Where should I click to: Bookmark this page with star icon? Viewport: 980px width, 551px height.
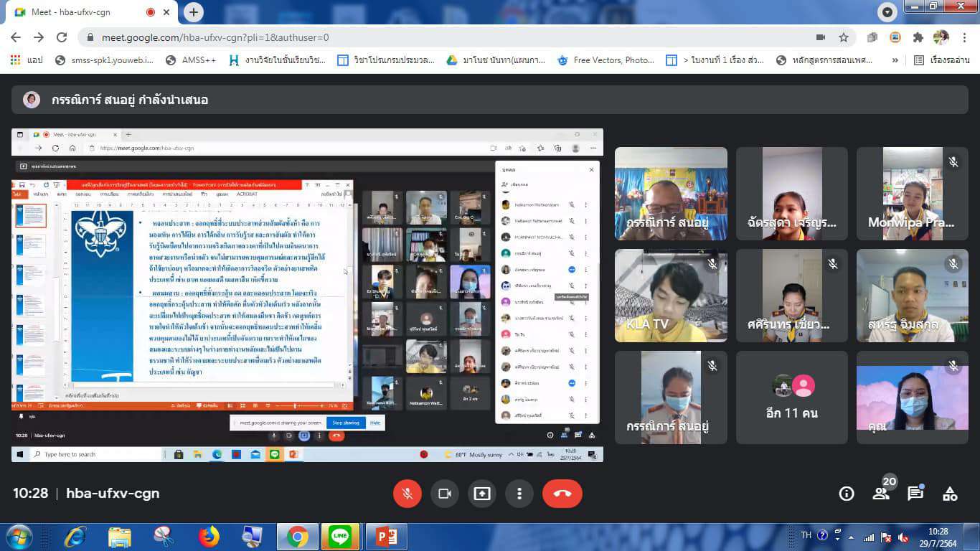[x=844, y=37]
